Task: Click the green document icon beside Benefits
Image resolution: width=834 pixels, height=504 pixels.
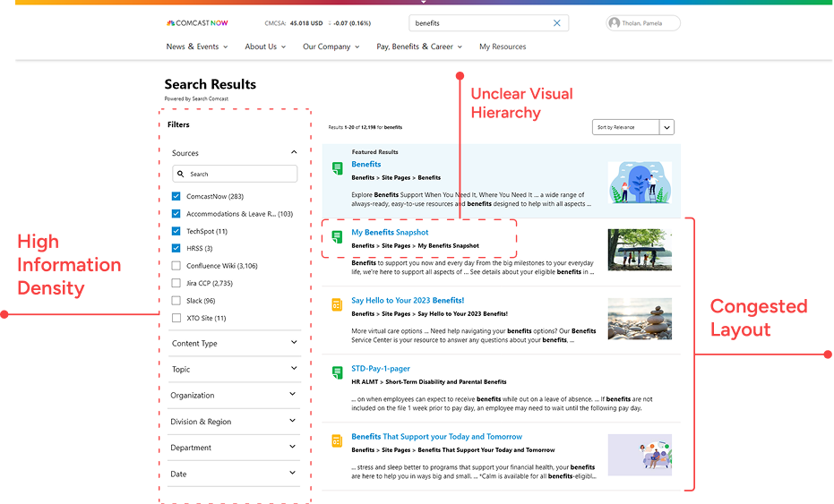Action: coord(337,168)
